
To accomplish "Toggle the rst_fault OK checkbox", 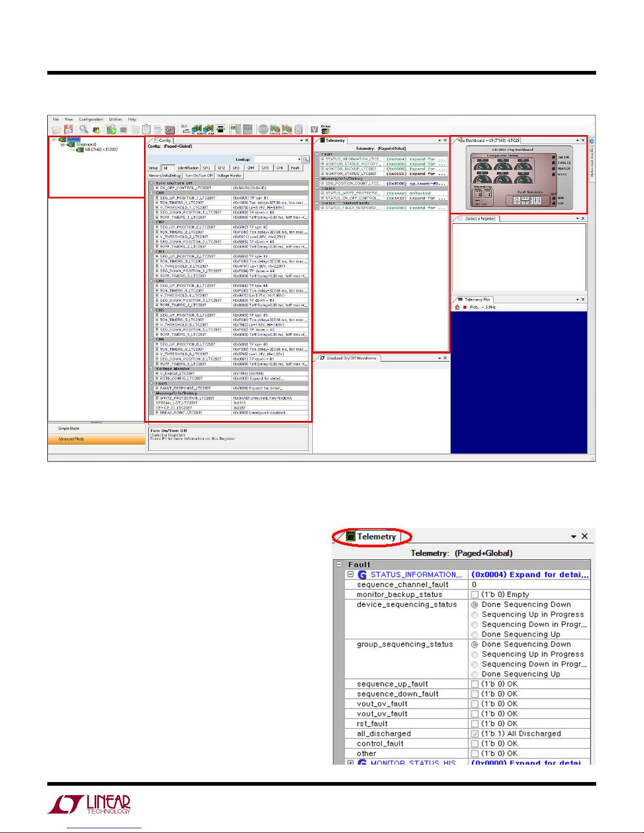I will 475,724.
